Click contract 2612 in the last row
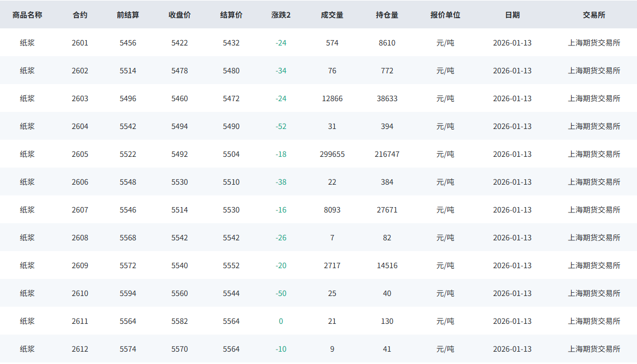Image resolution: width=637 pixels, height=364 pixels. (x=80, y=349)
